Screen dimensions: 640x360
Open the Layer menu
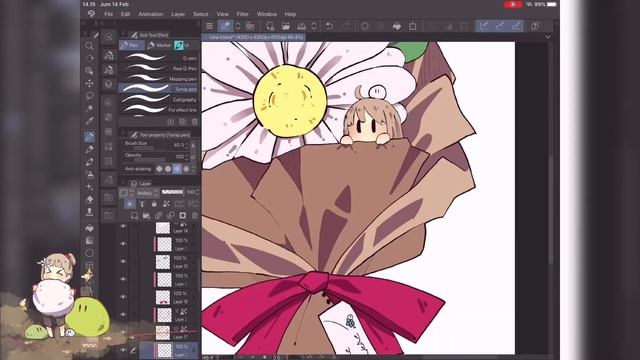(178, 14)
